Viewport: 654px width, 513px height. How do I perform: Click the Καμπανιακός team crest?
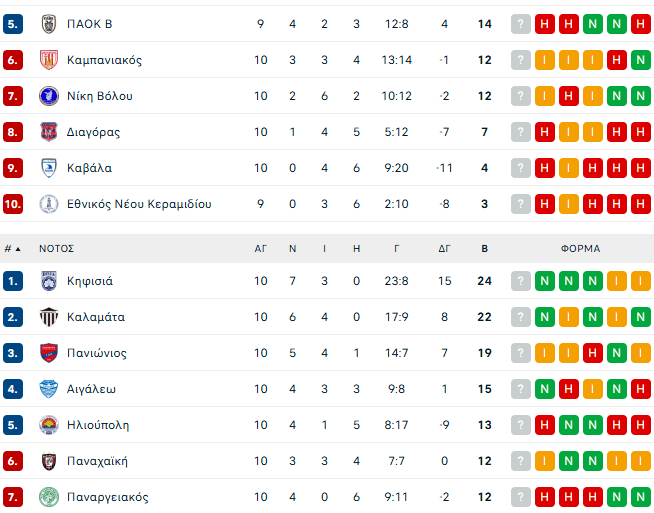(x=48, y=60)
